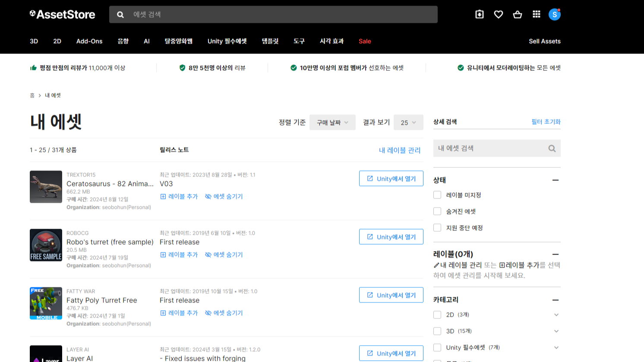Hide asset eye icon for Fatty Poly Turret
Screen dimensions: 644x362
coord(208,313)
